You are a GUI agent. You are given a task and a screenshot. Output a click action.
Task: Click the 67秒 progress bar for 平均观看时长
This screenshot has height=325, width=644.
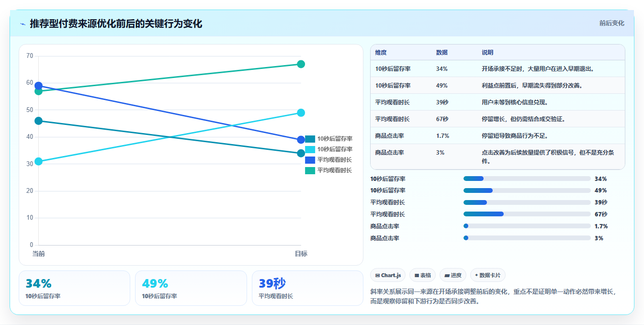(x=527, y=214)
